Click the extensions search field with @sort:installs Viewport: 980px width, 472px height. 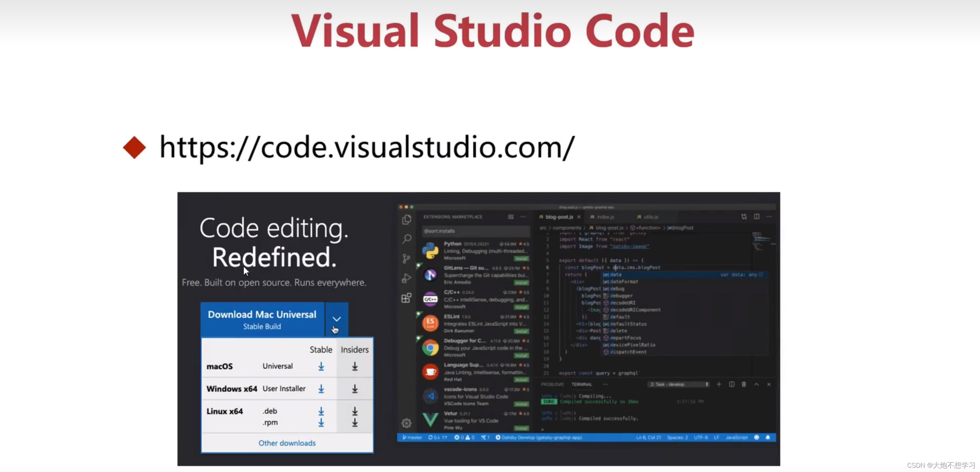[x=475, y=231]
